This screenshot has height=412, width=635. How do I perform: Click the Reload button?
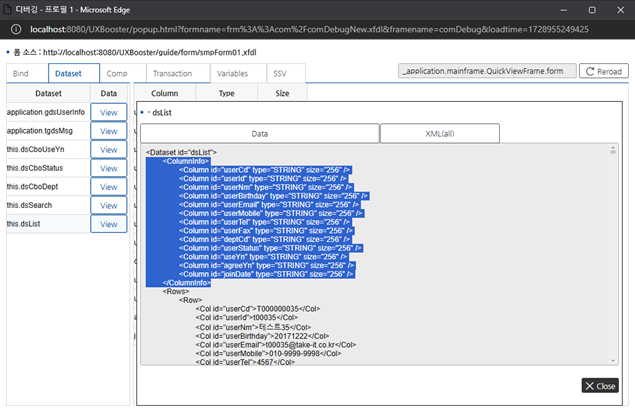(603, 71)
